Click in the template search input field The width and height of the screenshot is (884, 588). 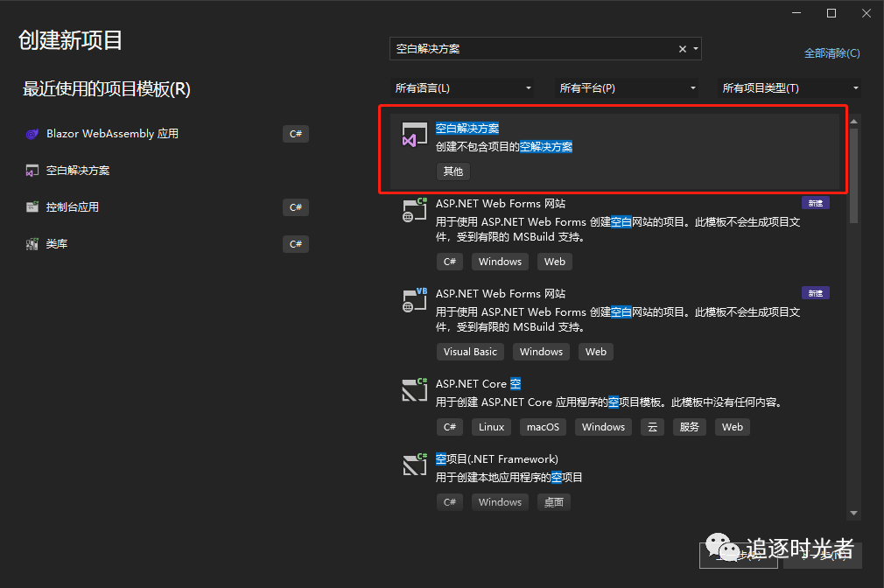(534, 49)
